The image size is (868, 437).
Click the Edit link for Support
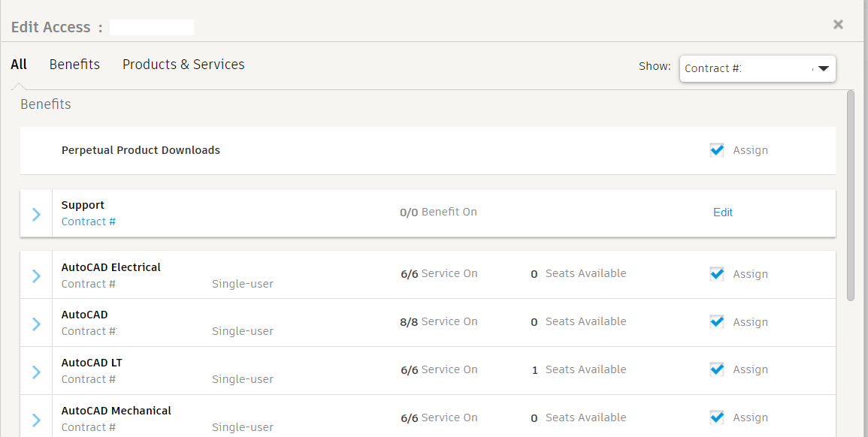[x=722, y=212]
